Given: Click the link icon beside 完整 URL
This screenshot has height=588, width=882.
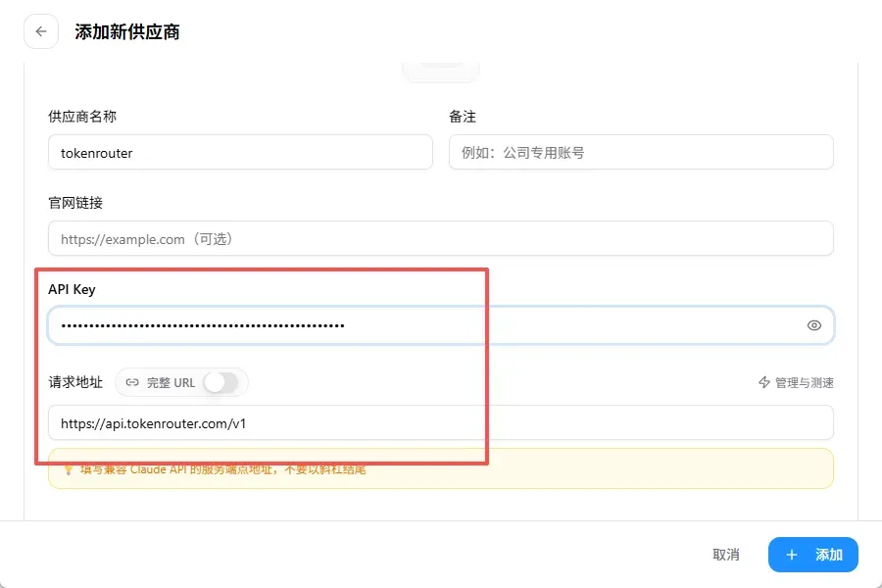Looking at the screenshot, I should click(x=132, y=382).
